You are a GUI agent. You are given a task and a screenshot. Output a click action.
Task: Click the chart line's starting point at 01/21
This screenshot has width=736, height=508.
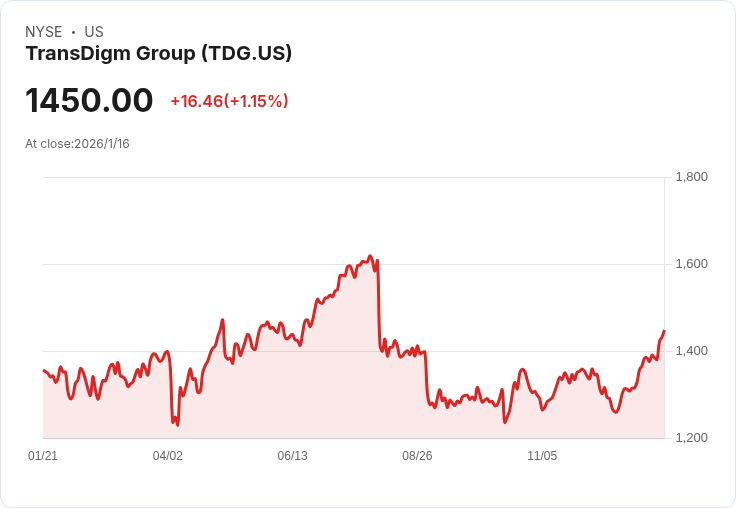(44, 370)
